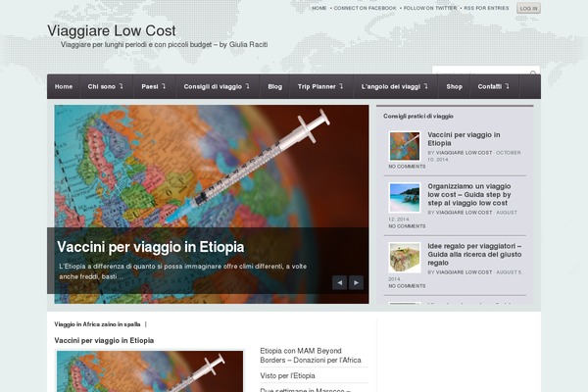Screen dimensions: 588x392
Task: Expand L'angolo dei viaggi submenu arrow
Action: click(x=426, y=86)
